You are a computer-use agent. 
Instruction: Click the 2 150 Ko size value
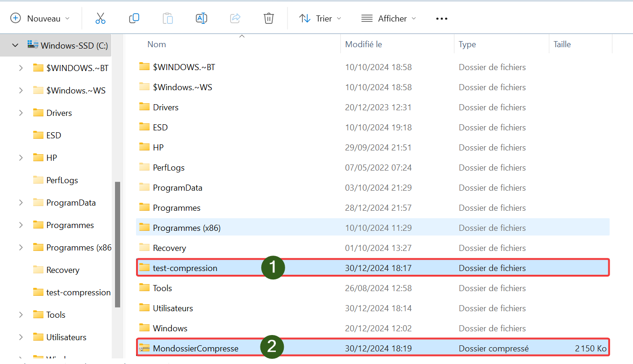click(591, 348)
